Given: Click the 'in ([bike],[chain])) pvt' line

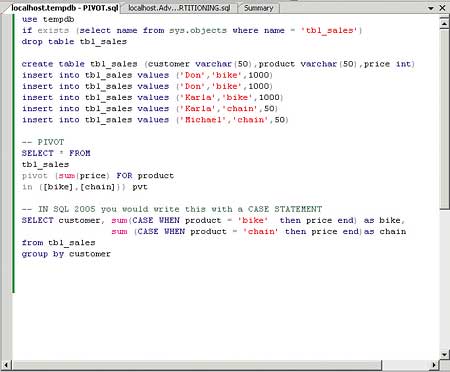Looking at the screenshot, I should pos(85,187).
